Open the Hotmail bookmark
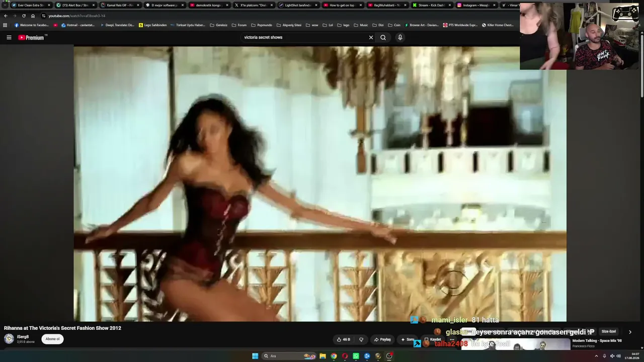This screenshot has width=644, height=362. coord(77,25)
